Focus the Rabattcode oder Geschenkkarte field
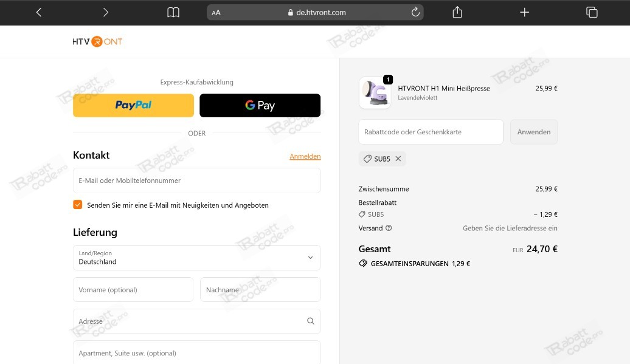Screen dimensions: 630x364 431,132
